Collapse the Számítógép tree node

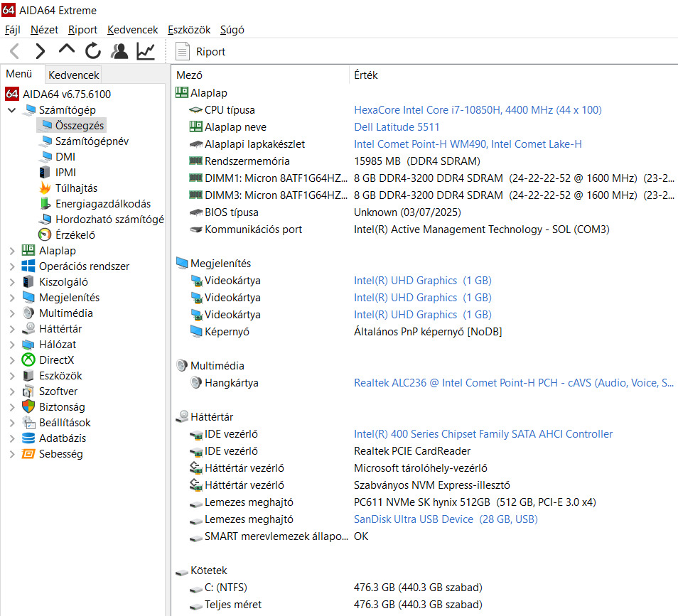pyautogui.click(x=12, y=110)
